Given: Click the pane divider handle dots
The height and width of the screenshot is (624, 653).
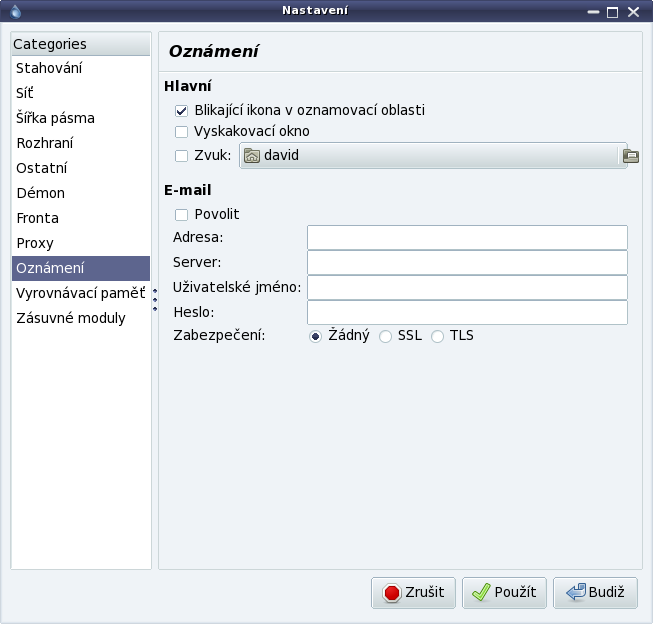Looking at the screenshot, I should click(x=155, y=300).
